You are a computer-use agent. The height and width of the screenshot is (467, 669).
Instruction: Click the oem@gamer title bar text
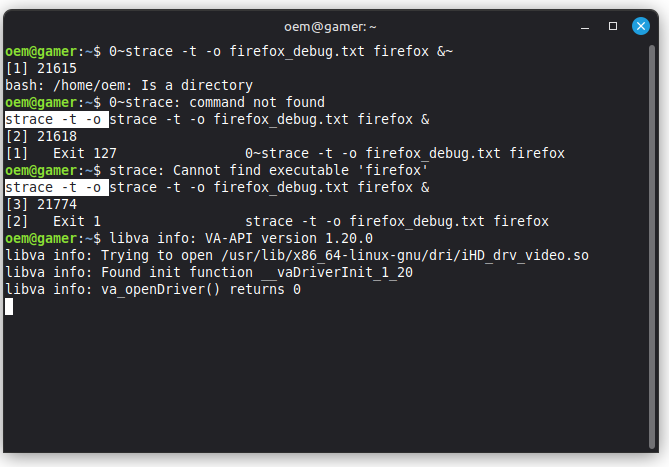(x=334, y=25)
